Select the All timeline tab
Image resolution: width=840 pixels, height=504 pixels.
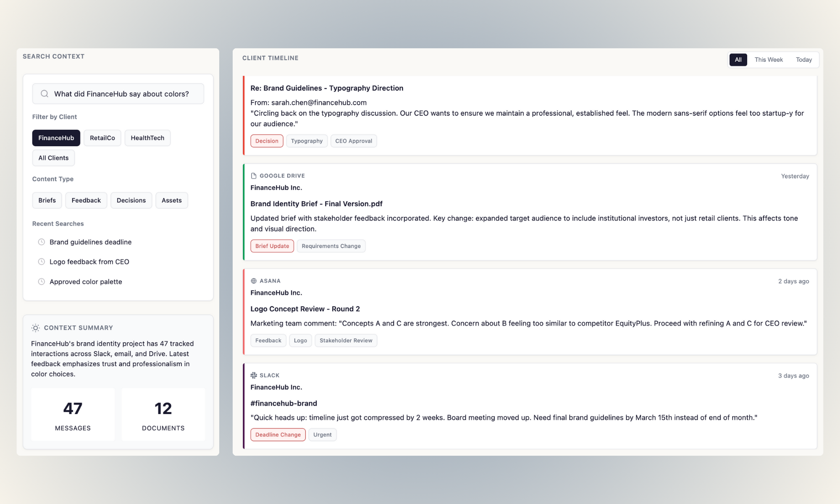click(738, 60)
